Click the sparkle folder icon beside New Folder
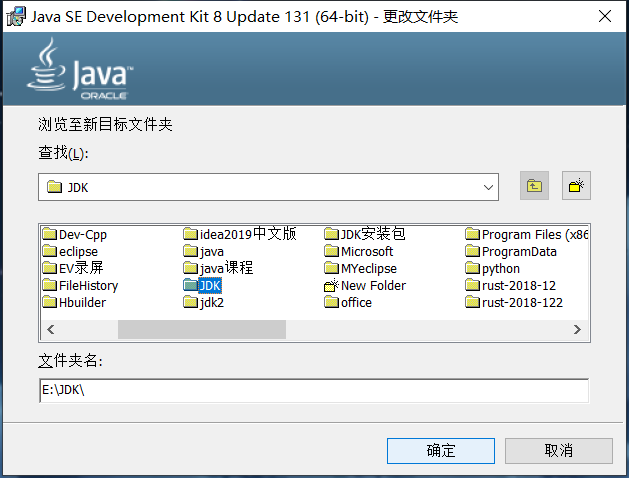 pyautogui.click(x=331, y=285)
